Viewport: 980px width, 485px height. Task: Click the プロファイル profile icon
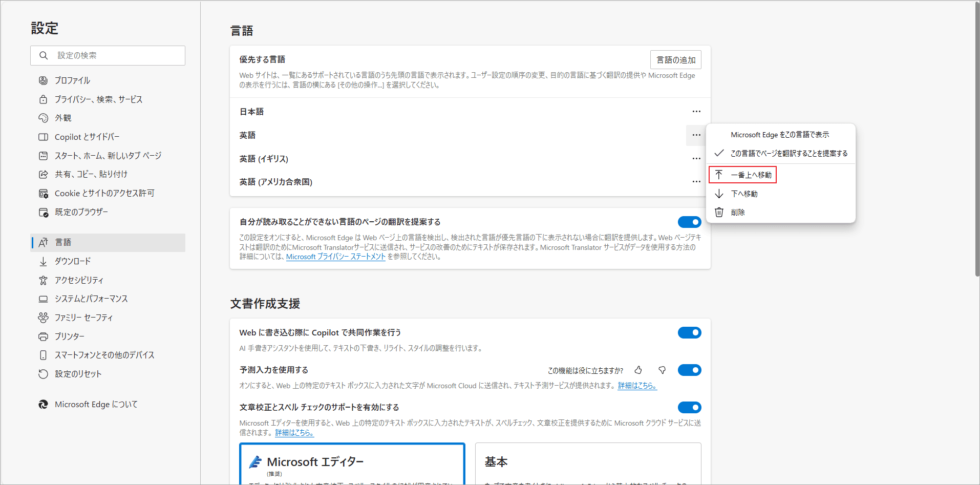44,80
